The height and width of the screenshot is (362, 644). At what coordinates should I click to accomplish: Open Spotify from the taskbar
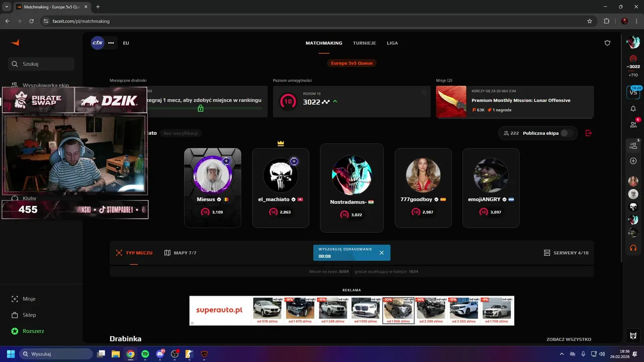pyautogui.click(x=145, y=354)
